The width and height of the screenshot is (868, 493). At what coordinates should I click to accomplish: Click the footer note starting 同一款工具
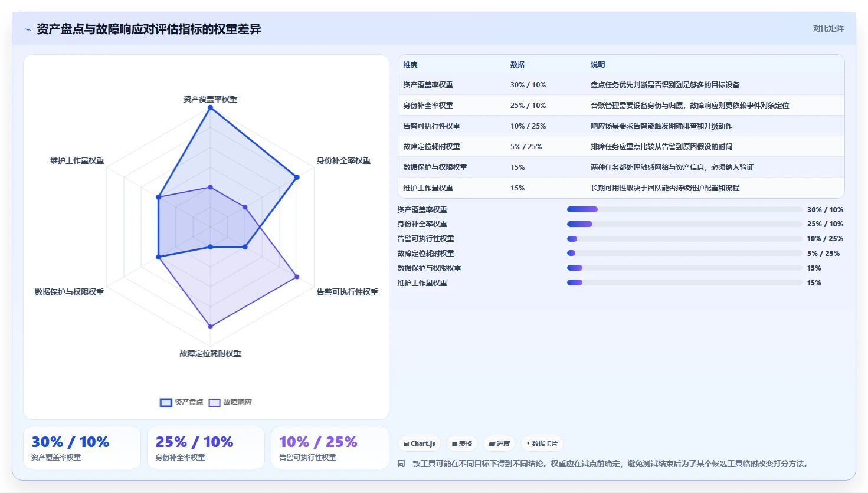602,464
